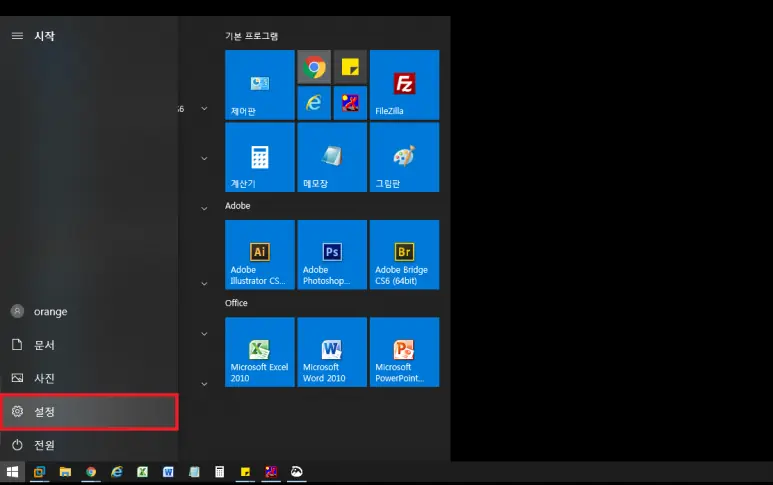Open Word from the taskbar
This screenshot has width=773, height=485.
coord(168,472)
